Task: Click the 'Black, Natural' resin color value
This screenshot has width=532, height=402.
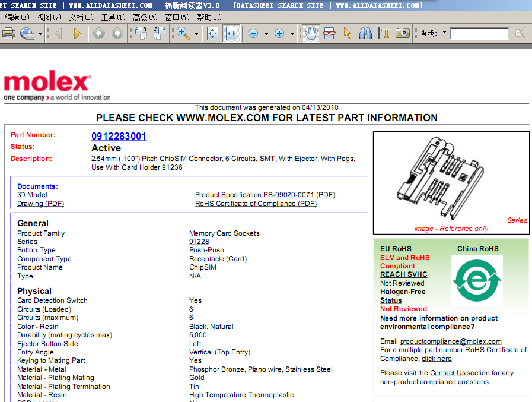Action: pyautogui.click(x=211, y=327)
